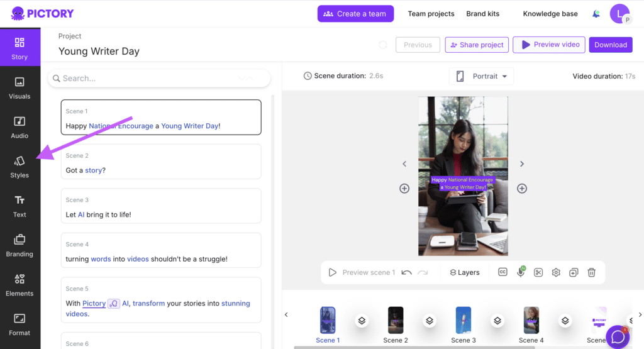644x349 pixels.
Task: Add a scene after with right plus
Action: click(x=521, y=189)
